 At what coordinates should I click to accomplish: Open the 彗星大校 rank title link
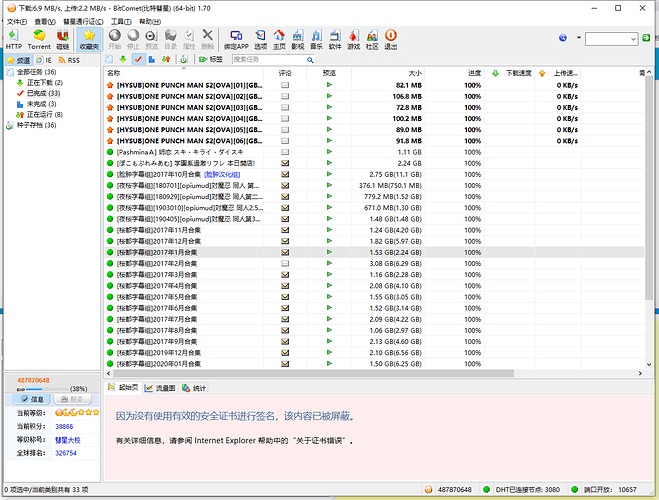click(x=68, y=440)
